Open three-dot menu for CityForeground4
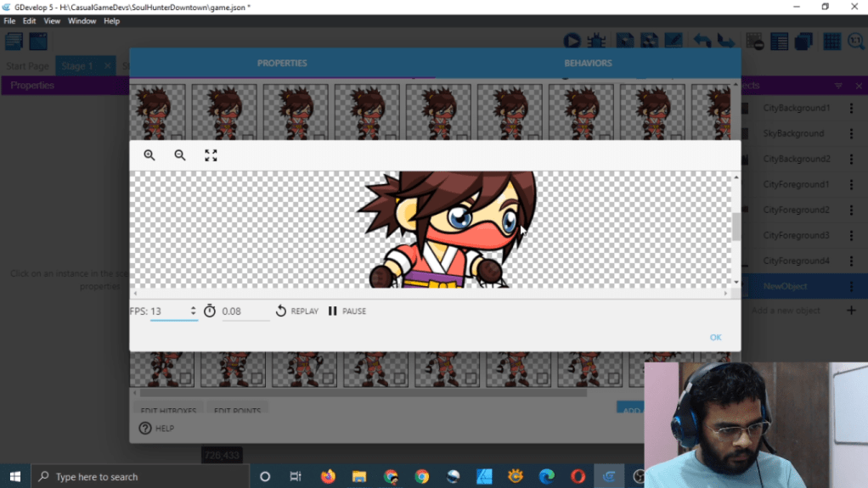Screen dimensions: 868x488 tap(851, 261)
